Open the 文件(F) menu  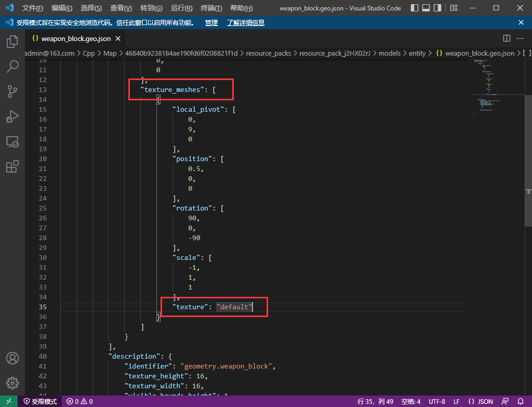(x=32, y=8)
